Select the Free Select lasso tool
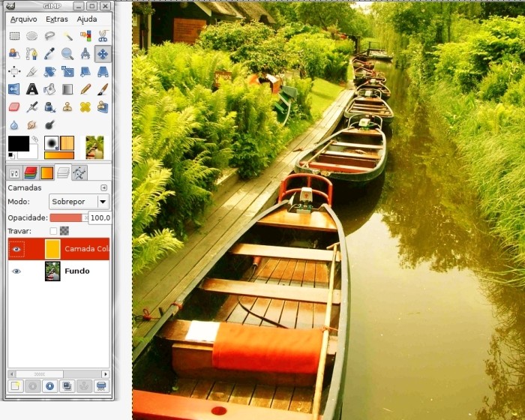Screen dimensions: 525x420 [49, 36]
